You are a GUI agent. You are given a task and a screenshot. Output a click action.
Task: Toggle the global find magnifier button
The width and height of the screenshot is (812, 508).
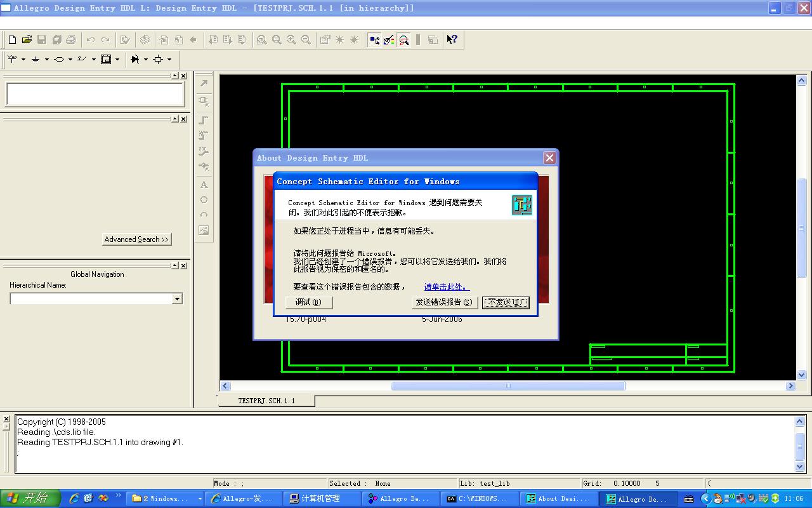(403, 39)
